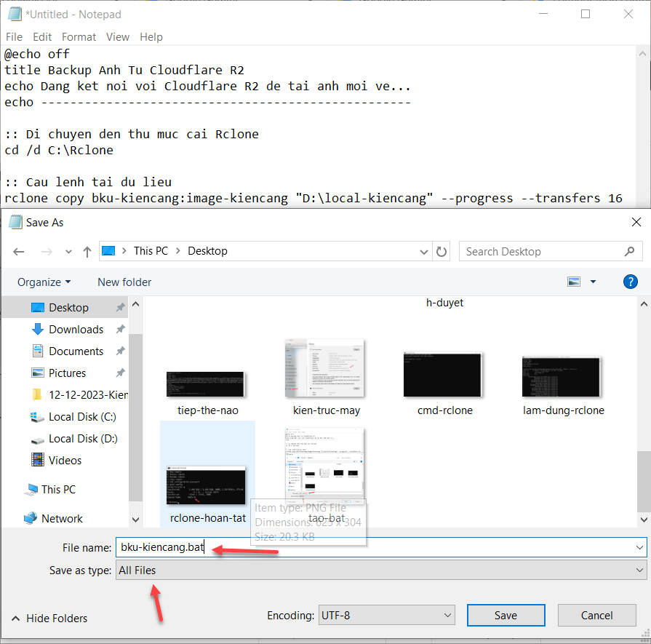Click the Up one level arrow
Viewport: 651px width, 644px height.
[x=87, y=252]
